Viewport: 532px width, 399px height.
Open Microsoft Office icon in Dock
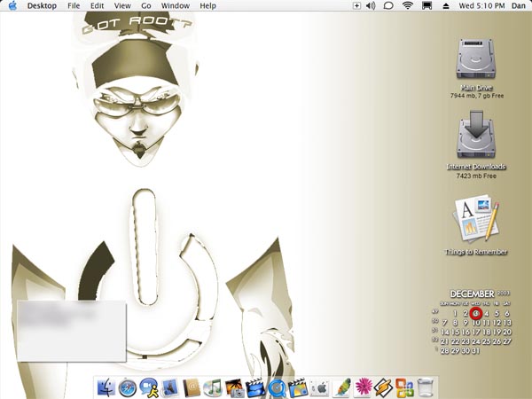[x=405, y=387]
